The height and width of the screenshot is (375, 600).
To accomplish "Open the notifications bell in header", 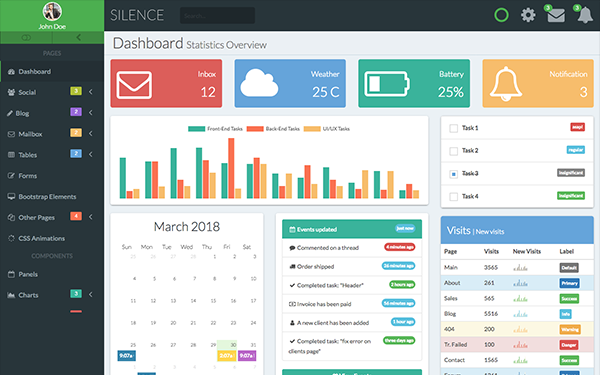I will [585, 16].
